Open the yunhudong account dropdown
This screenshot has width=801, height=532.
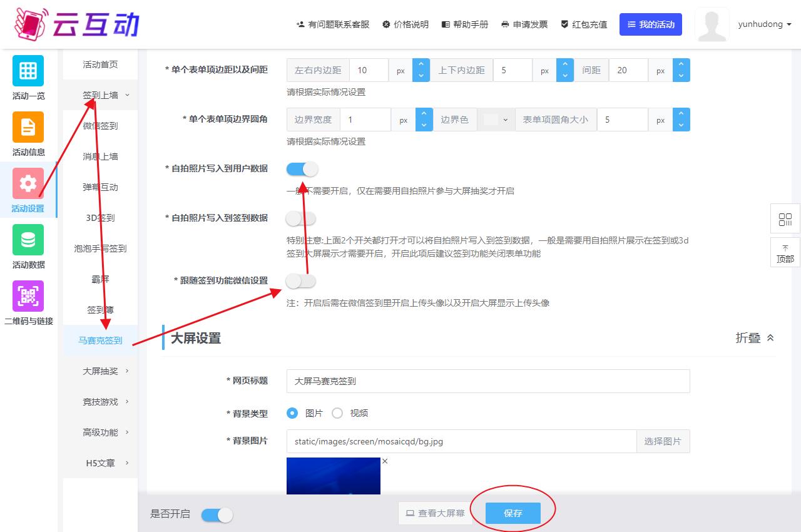(x=765, y=24)
